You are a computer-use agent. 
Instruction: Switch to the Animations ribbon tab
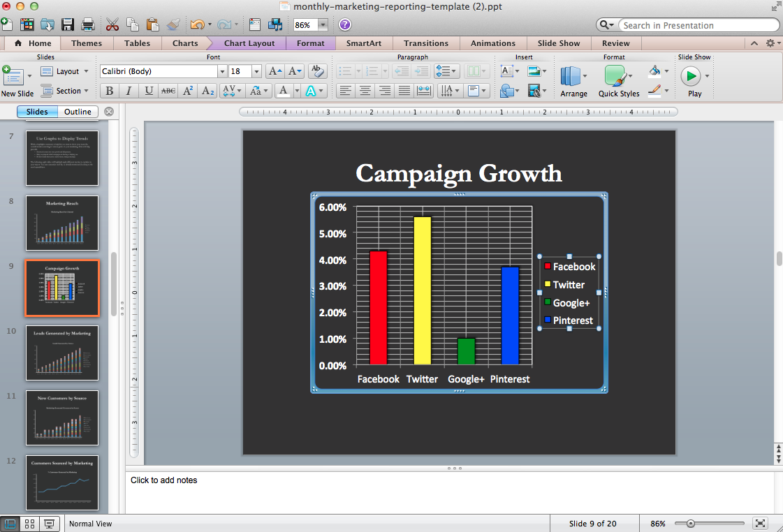coord(493,43)
